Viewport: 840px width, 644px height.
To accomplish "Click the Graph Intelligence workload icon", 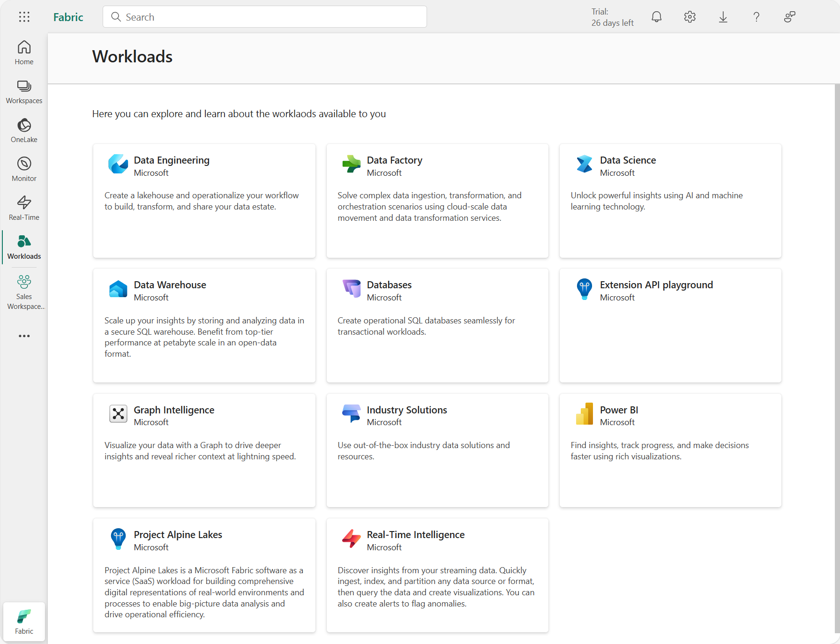I will pyautogui.click(x=118, y=414).
